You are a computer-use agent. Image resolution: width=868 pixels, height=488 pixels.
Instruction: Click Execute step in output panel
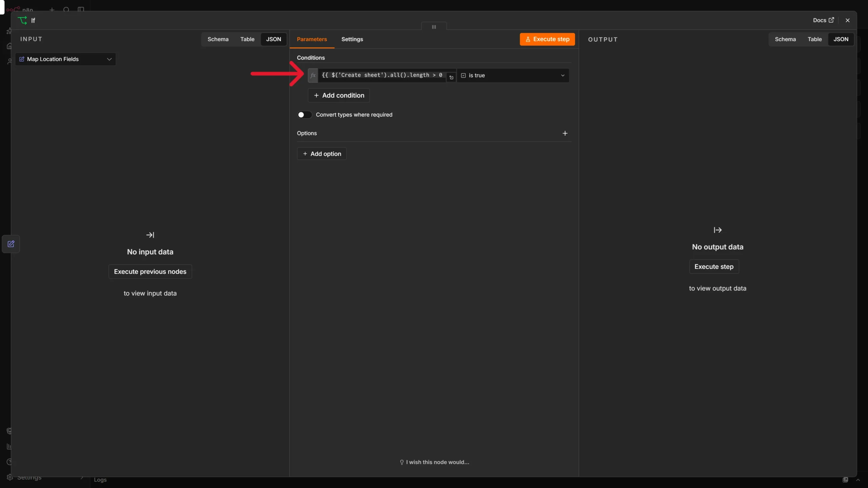click(714, 267)
